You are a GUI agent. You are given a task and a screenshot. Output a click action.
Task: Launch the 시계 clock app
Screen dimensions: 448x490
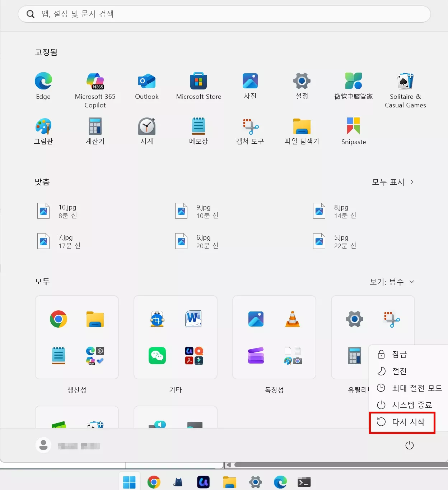coord(146,126)
